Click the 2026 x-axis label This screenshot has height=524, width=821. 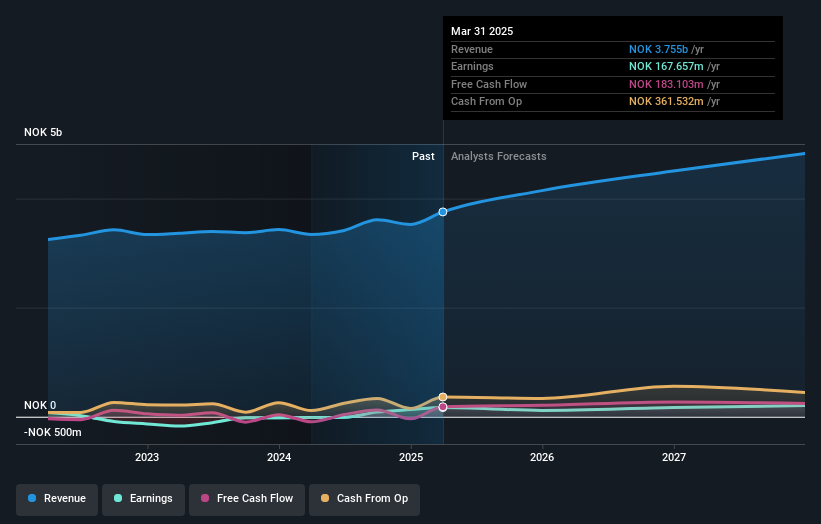[x=542, y=457]
